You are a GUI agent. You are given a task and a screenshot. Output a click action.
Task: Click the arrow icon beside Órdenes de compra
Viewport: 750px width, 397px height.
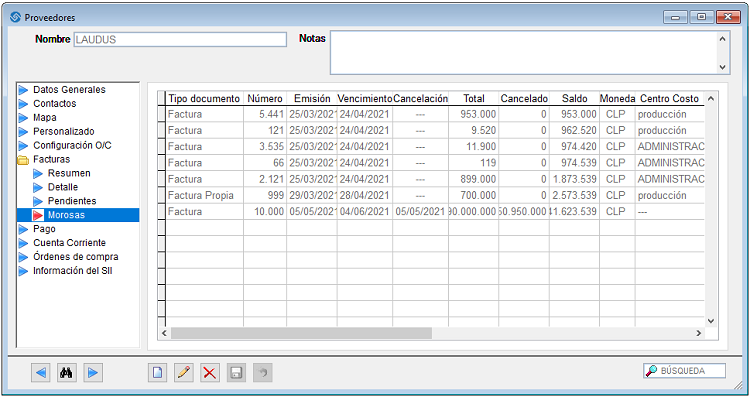click(x=23, y=257)
